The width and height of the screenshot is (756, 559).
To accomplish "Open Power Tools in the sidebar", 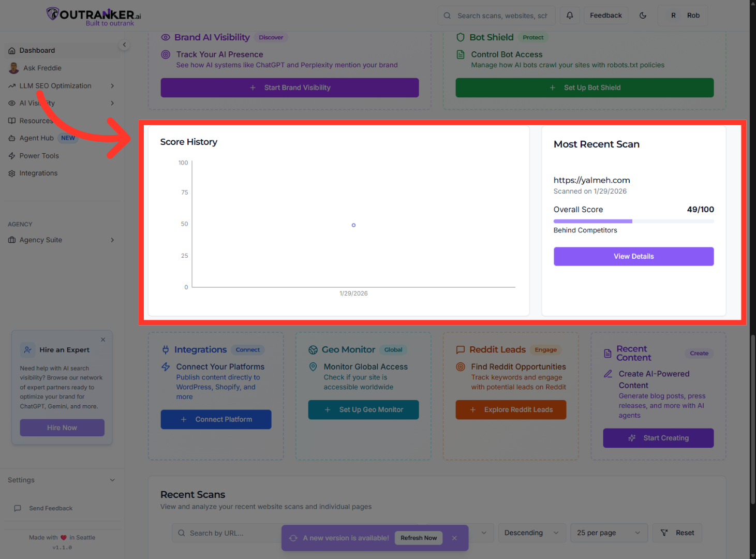I will (39, 156).
